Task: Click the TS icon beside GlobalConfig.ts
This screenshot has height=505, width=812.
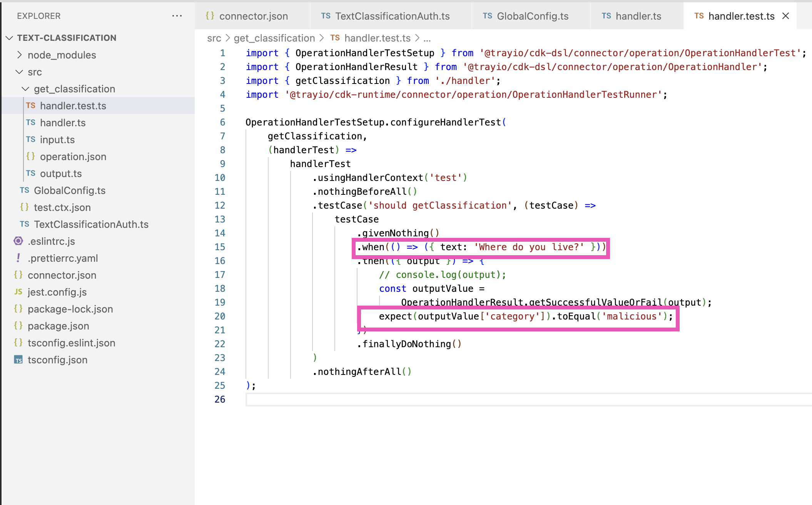Action: pos(24,190)
